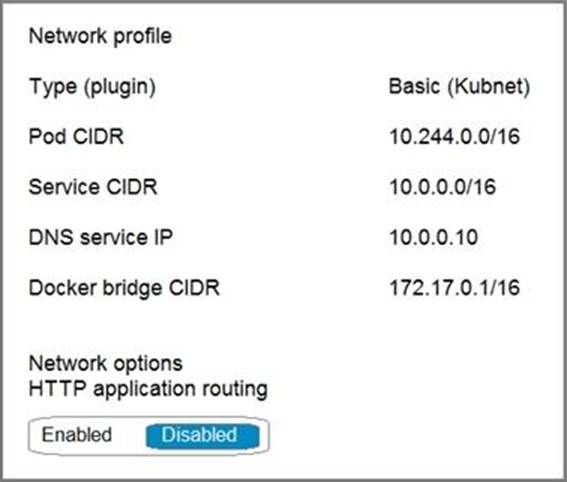Click the Service CIDR value 10.0.0.0/16
The height and width of the screenshot is (482, 567).
[x=442, y=187]
